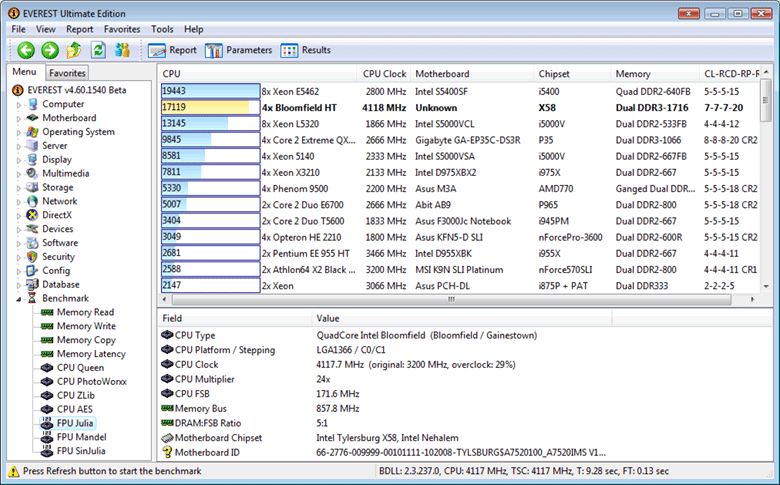Click the Up level arrow toolbar icon

[74, 50]
